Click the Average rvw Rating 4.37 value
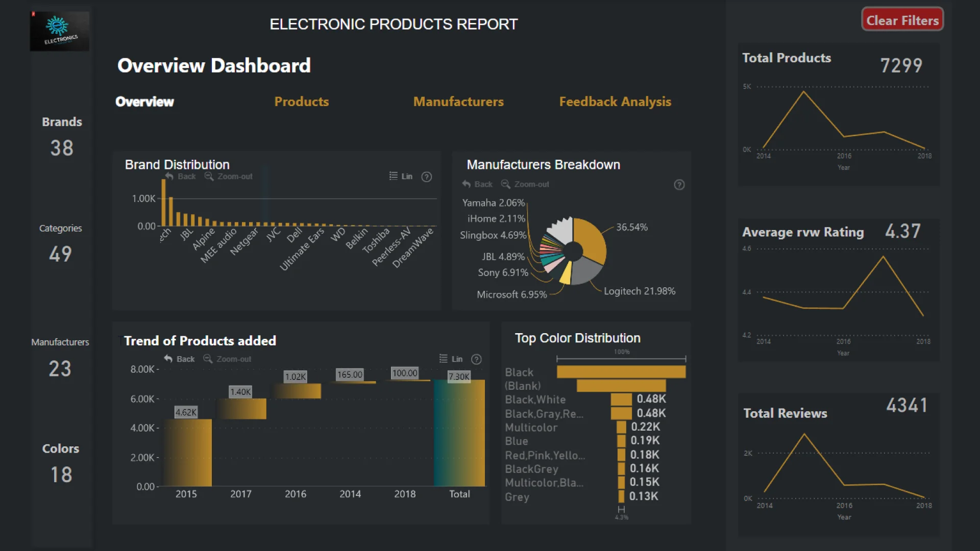 click(903, 231)
